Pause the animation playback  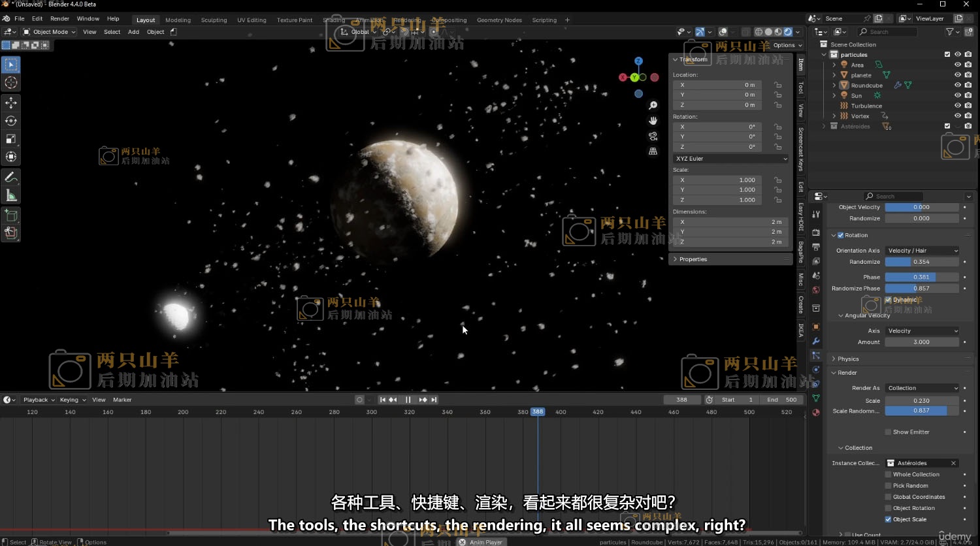coord(408,400)
